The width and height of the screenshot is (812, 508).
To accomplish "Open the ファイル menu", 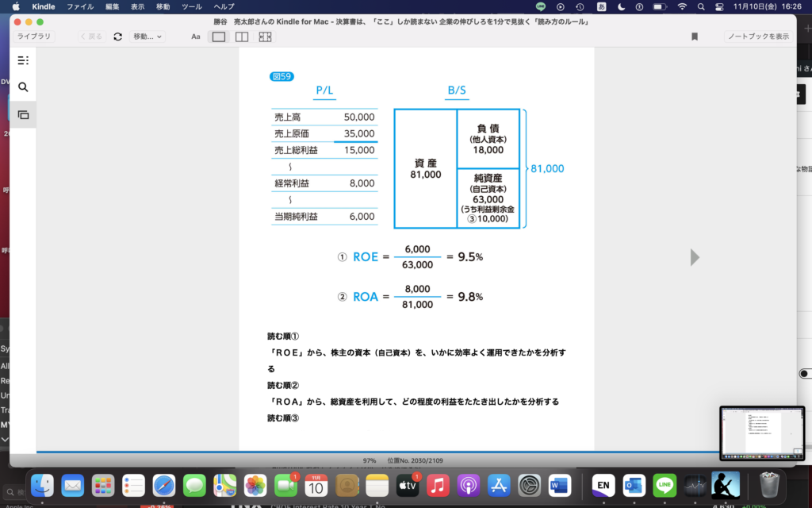I will (79, 6).
